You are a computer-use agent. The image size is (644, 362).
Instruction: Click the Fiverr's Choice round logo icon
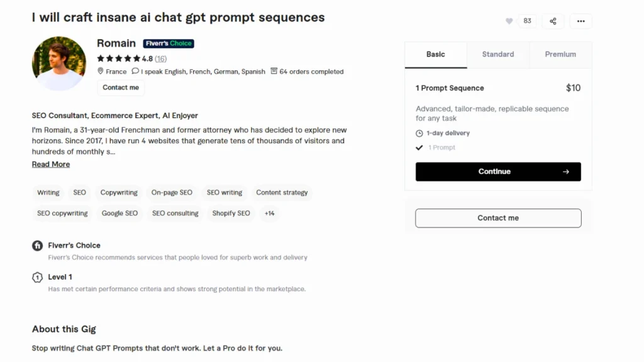click(37, 246)
